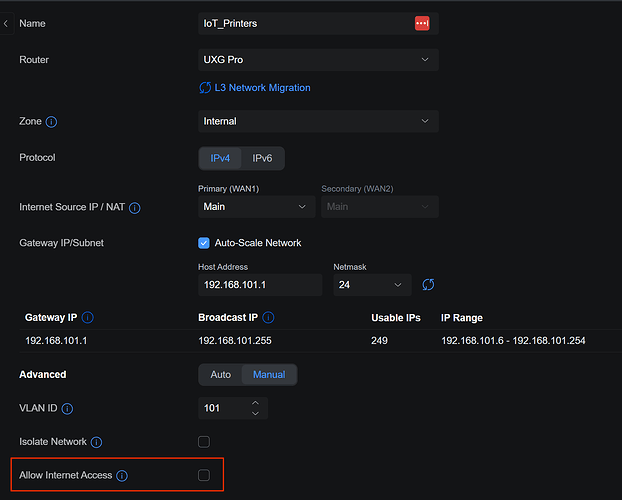Open the Primary (WAN1) Main dropdown
The height and width of the screenshot is (500, 622).
click(x=257, y=207)
